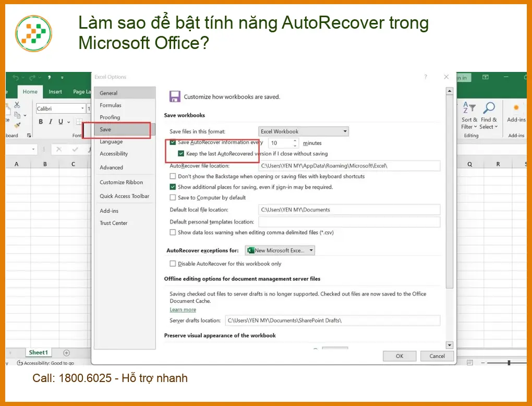
Task: Select the General options category
Action: pyautogui.click(x=125, y=93)
